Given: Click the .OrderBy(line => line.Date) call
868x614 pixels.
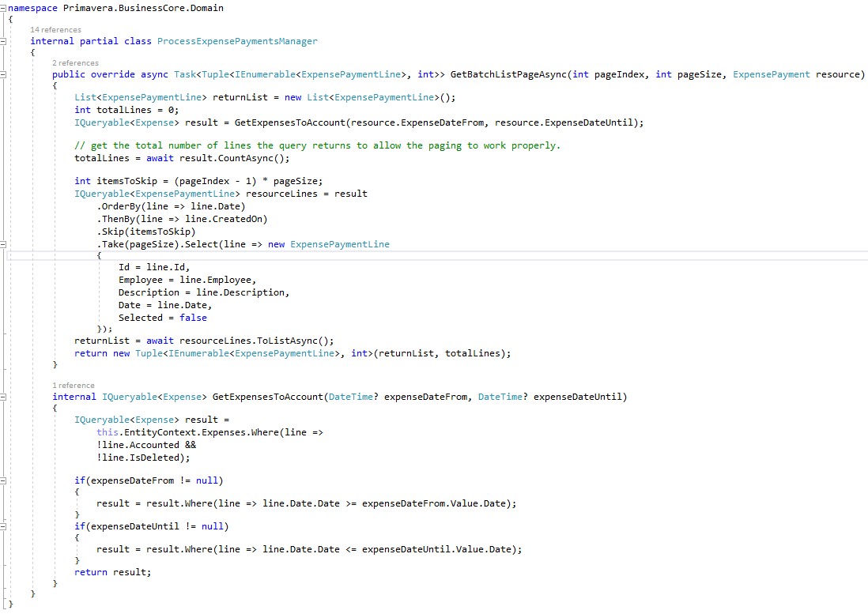Looking at the screenshot, I should [171, 207].
